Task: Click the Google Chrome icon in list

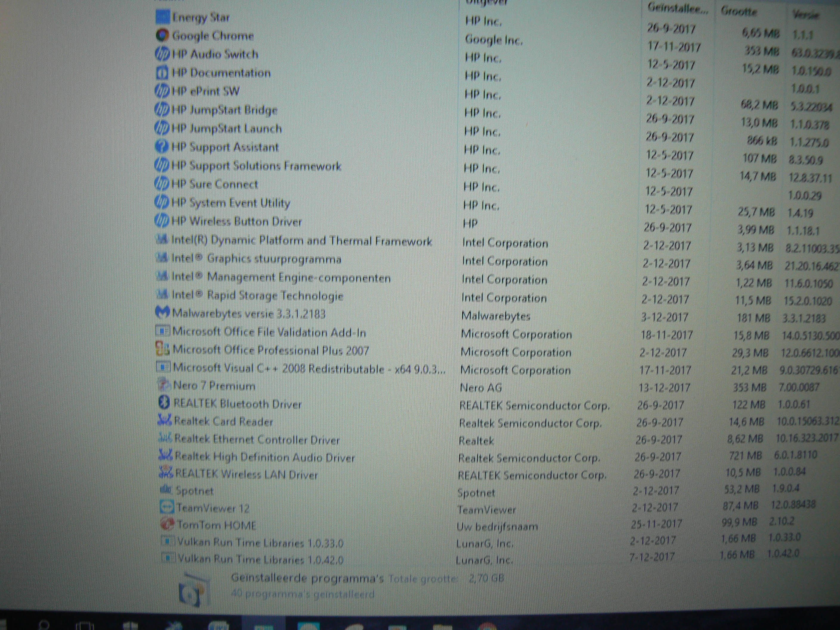Action: pos(162,35)
